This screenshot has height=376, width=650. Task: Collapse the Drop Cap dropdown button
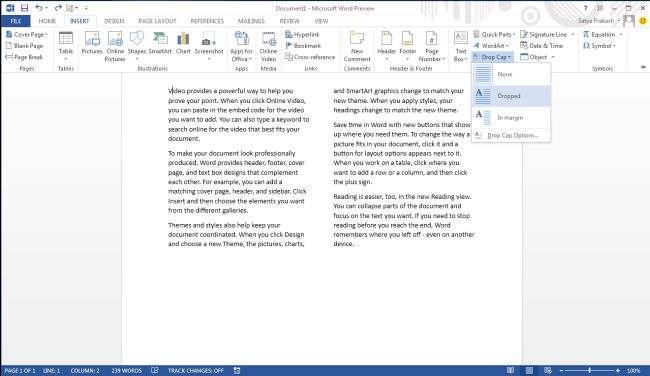click(x=492, y=57)
